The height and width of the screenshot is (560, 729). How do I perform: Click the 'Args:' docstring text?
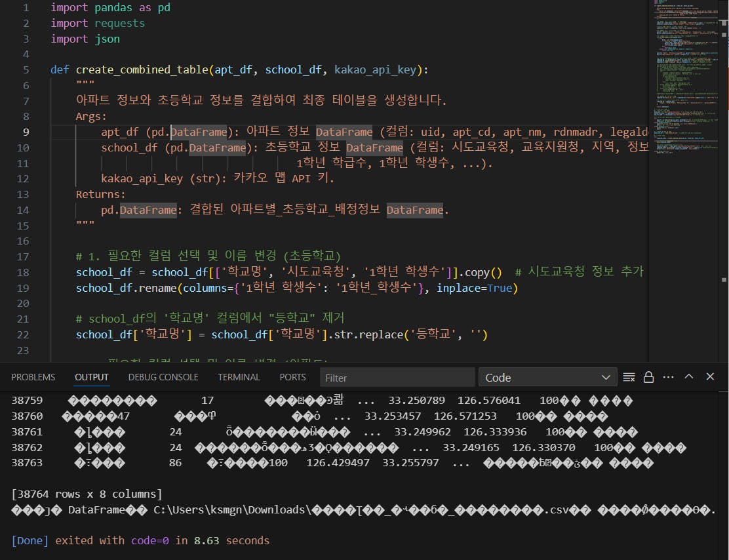(x=91, y=116)
